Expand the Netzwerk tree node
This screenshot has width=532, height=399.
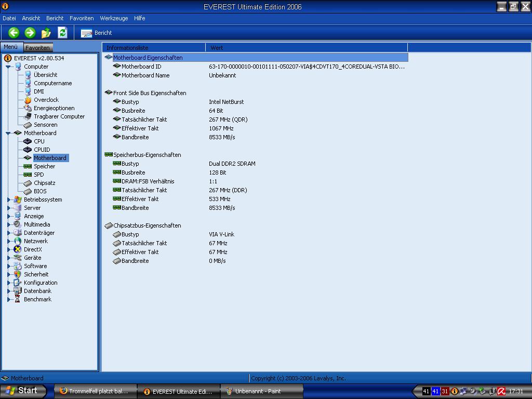coord(8,241)
